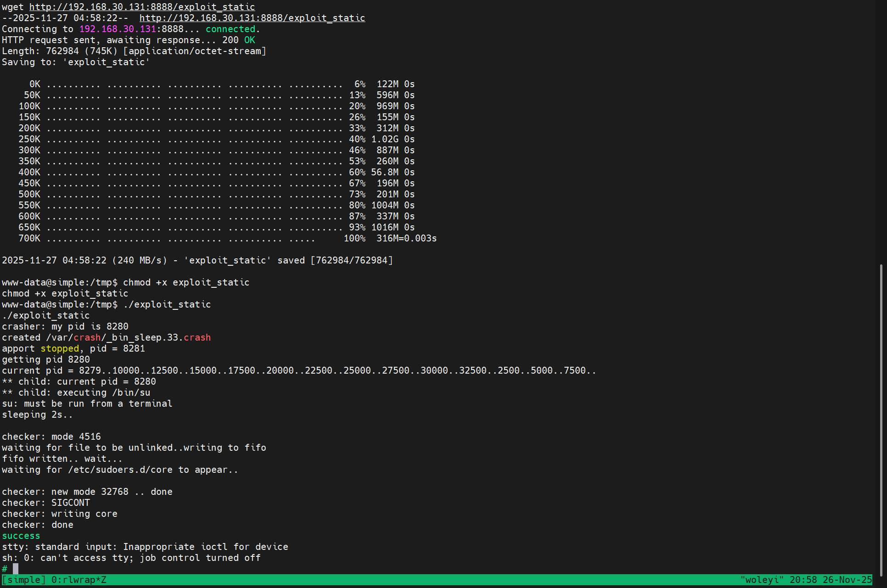This screenshot has width=887, height=588.
Task: Click the magenta 192.168.30.131 IP address
Action: pos(118,29)
